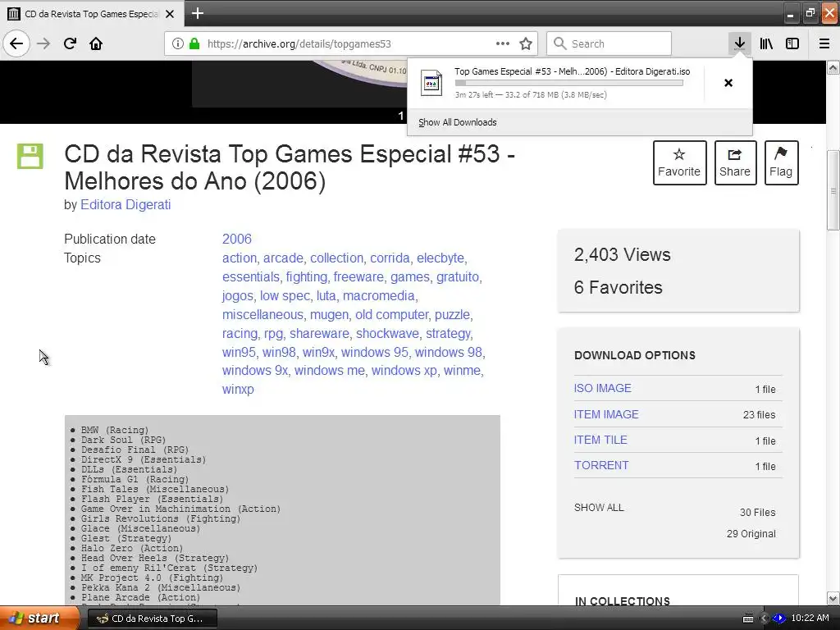Click 'MK Project 4.0 (Fighting)' list entry

(152, 577)
